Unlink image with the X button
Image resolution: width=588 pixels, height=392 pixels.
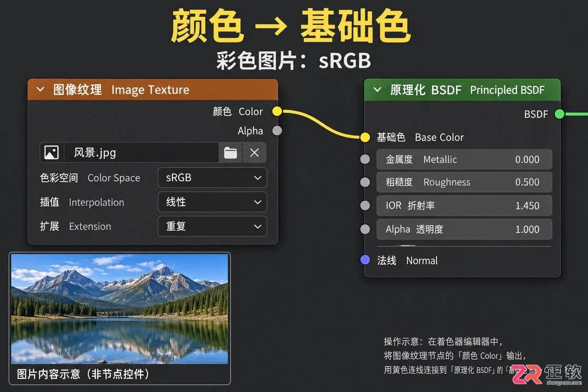(x=255, y=153)
